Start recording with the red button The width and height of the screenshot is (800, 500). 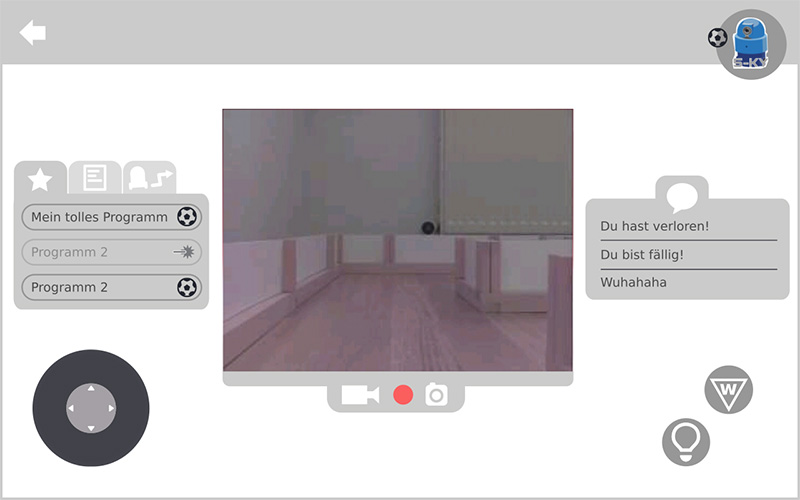pyautogui.click(x=403, y=395)
